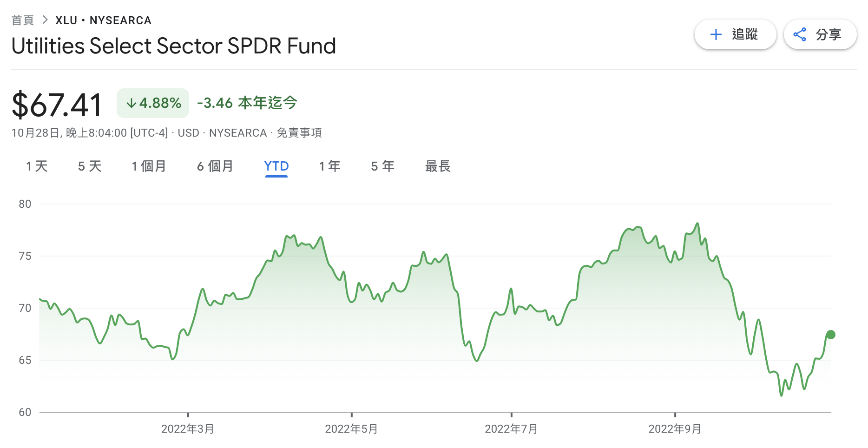Click the 10月28日 timestamp text
Screen dimensions: 868x448
(90, 133)
